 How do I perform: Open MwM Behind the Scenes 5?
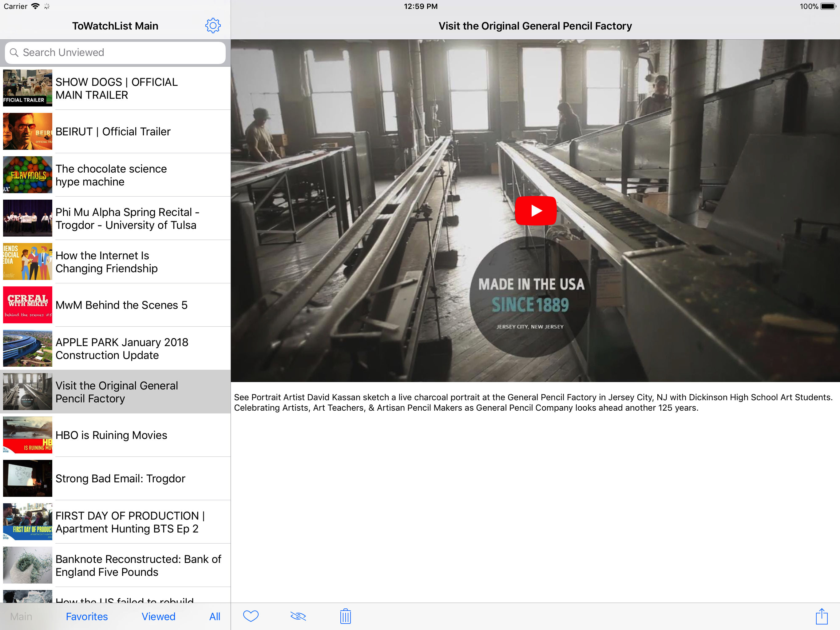click(x=115, y=305)
